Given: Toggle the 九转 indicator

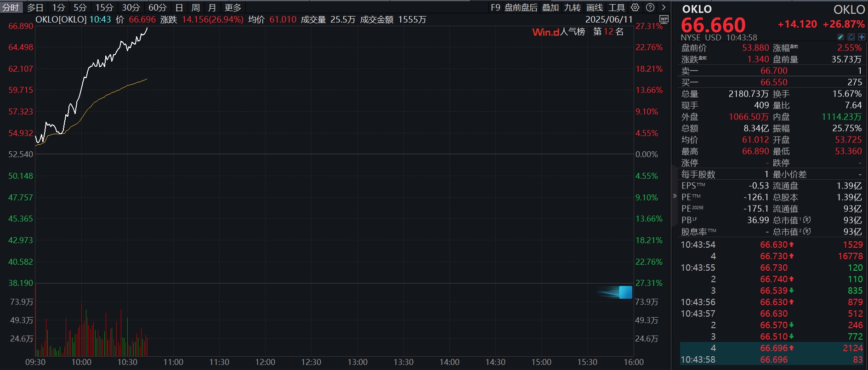Looking at the screenshot, I should click(x=573, y=7).
